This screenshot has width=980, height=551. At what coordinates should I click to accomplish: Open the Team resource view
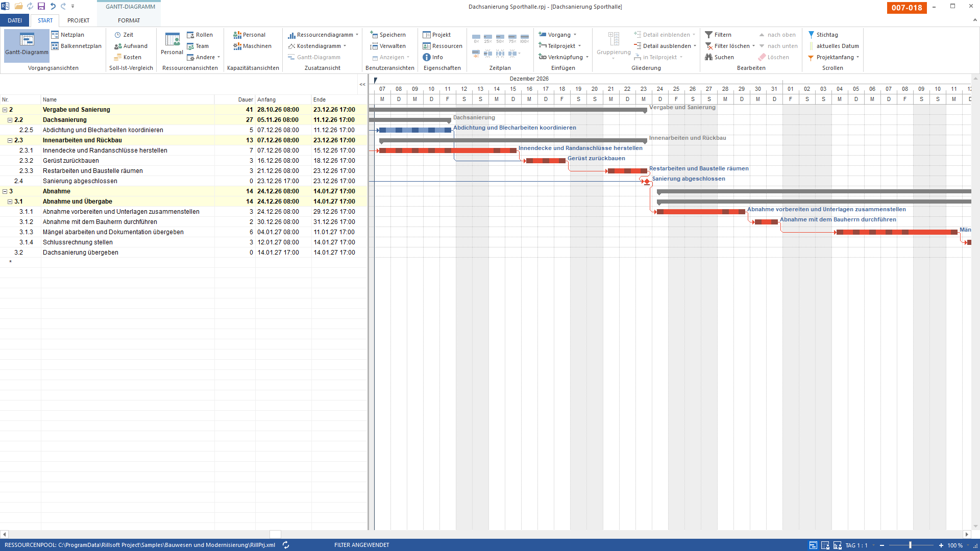click(x=198, y=46)
